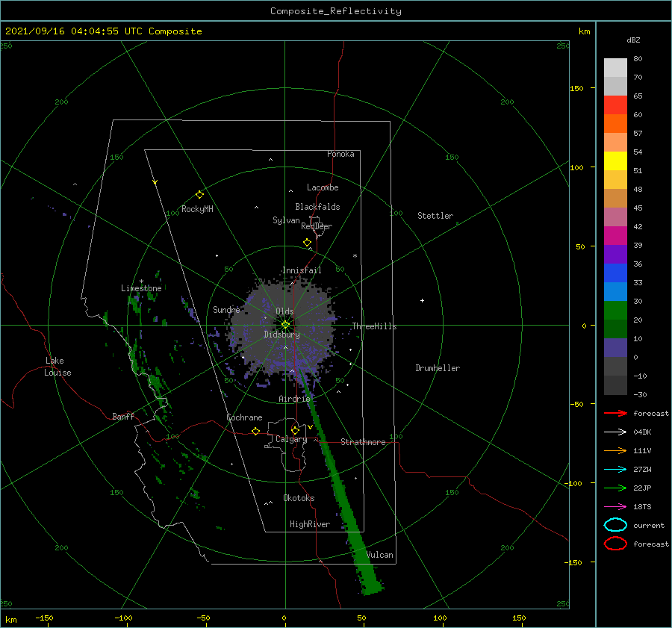Click the green 22JP arrow icon
Viewport: 672px width, 628px height.
coord(615,488)
